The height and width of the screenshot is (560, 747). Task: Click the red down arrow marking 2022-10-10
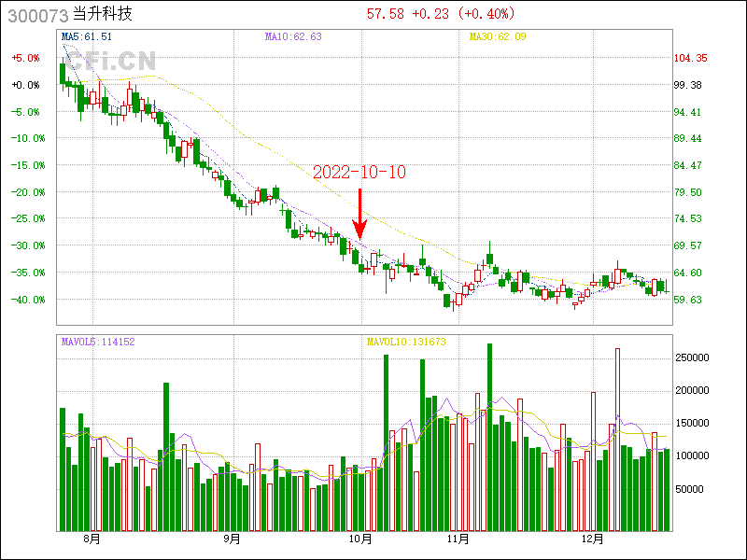click(x=360, y=214)
